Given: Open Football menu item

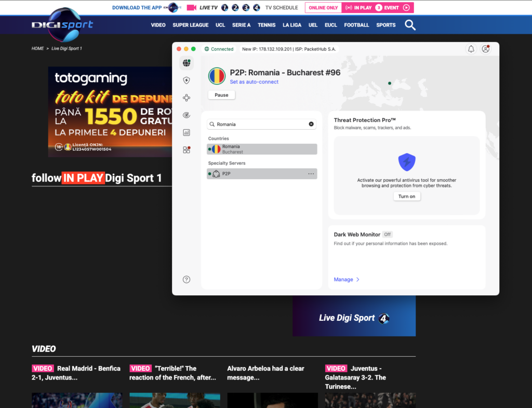Looking at the screenshot, I should pos(356,25).
